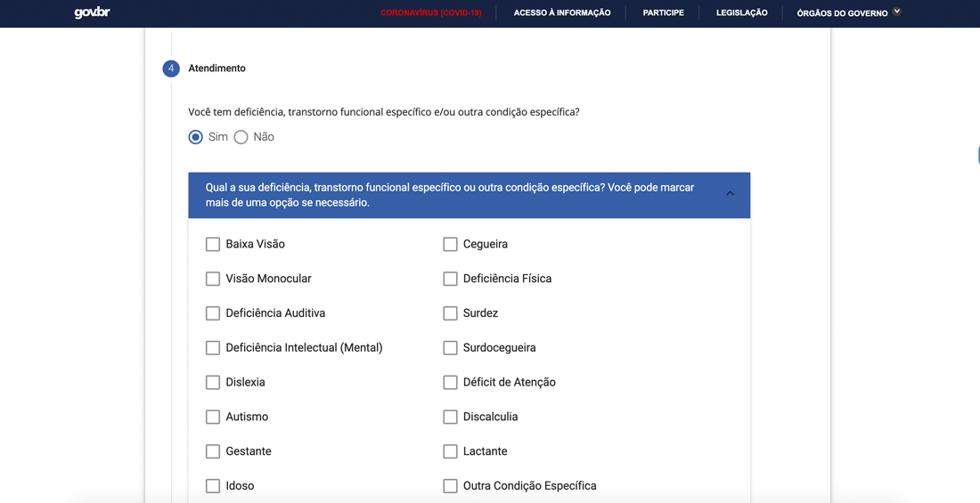Image resolution: width=980 pixels, height=503 pixels.
Task: Tick the Cegueira checkbox
Action: (x=450, y=244)
